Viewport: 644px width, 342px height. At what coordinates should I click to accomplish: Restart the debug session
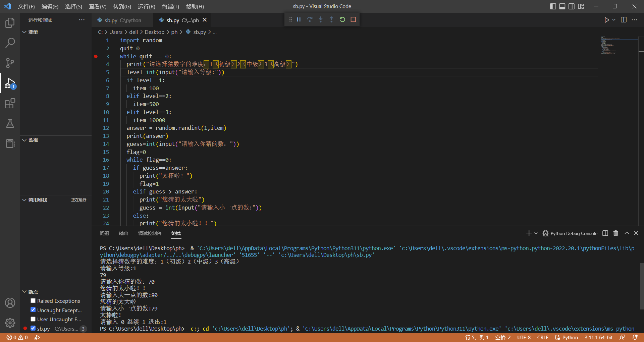(x=342, y=19)
